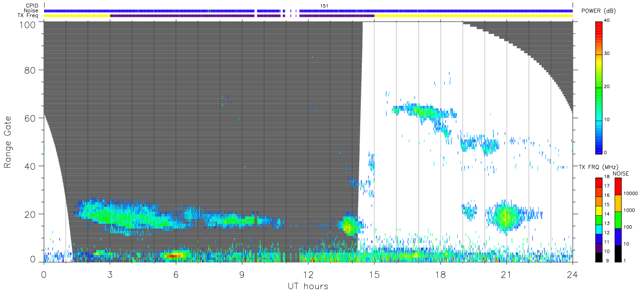The height and width of the screenshot is (297, 644).
Task: Click the x-axis tick label 15
Action: 374,274
